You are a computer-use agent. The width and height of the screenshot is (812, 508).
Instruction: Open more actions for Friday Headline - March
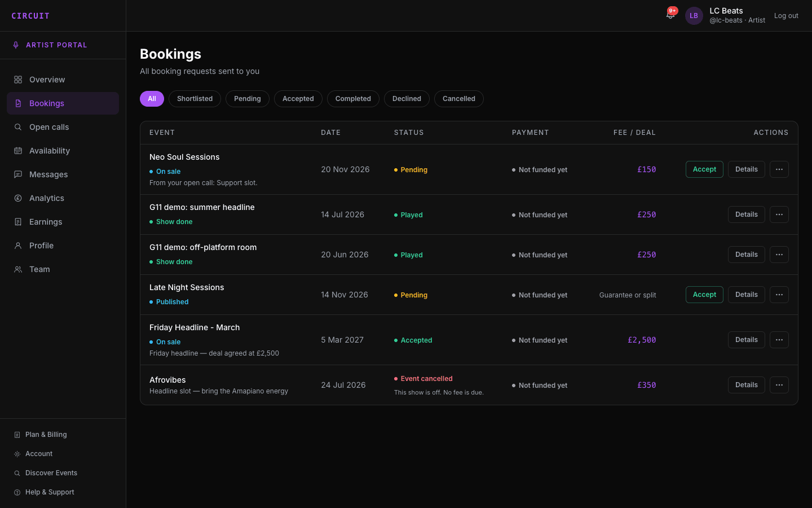click(779, 340)
